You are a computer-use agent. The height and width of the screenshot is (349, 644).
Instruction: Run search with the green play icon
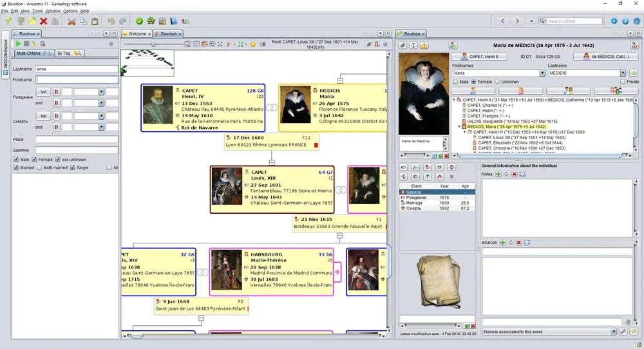pos(18,44)
